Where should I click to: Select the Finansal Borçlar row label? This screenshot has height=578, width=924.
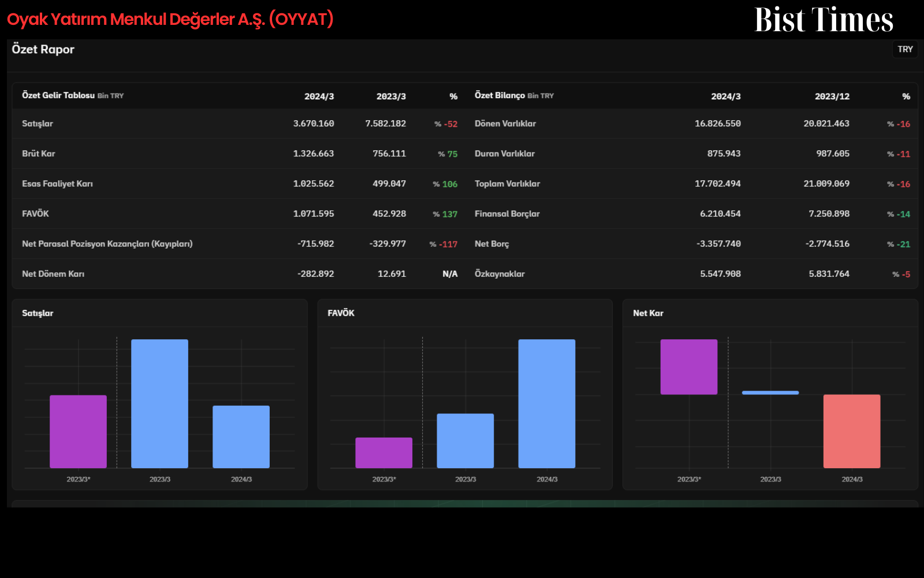507,214
